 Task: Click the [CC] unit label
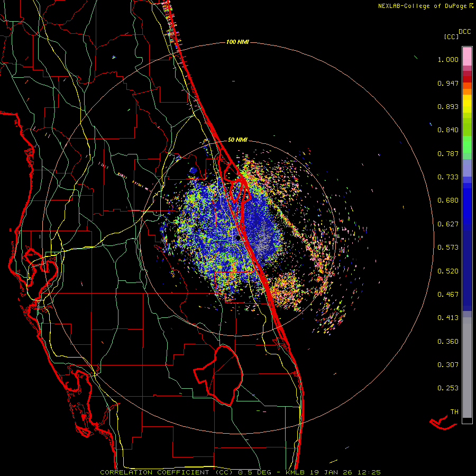point(451,36)
